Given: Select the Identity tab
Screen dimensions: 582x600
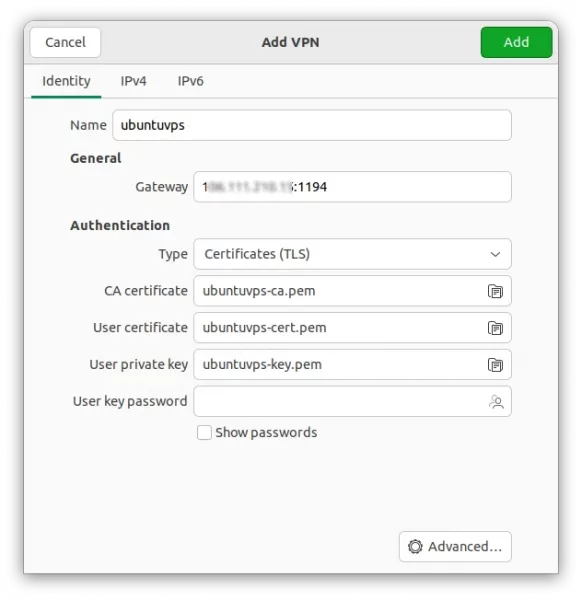Looking at the screenshot, I should 66,81.
